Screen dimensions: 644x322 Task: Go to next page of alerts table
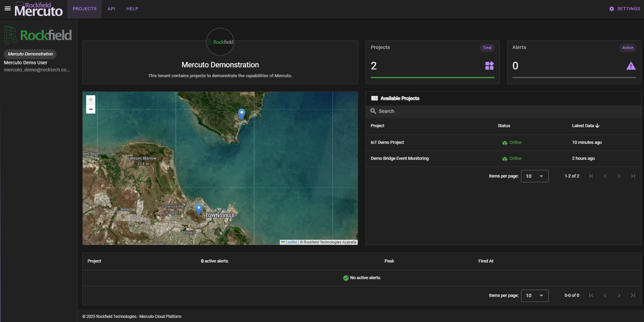(619, 295)
